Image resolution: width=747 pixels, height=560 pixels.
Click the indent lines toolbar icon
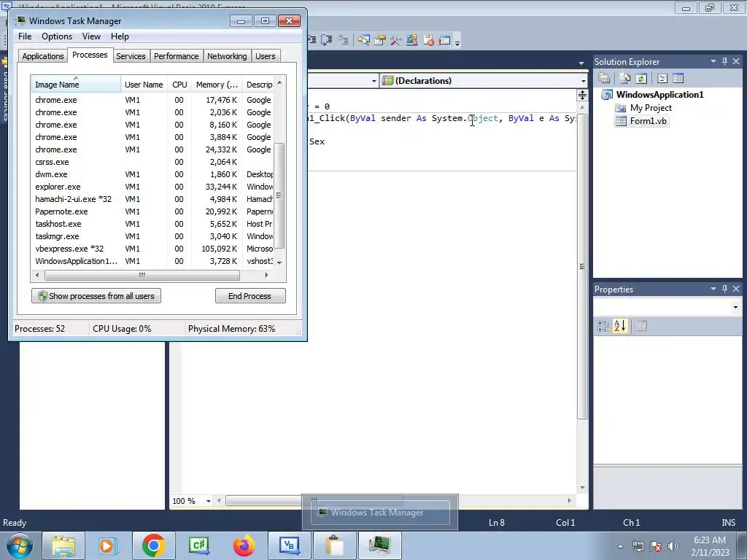311,40
